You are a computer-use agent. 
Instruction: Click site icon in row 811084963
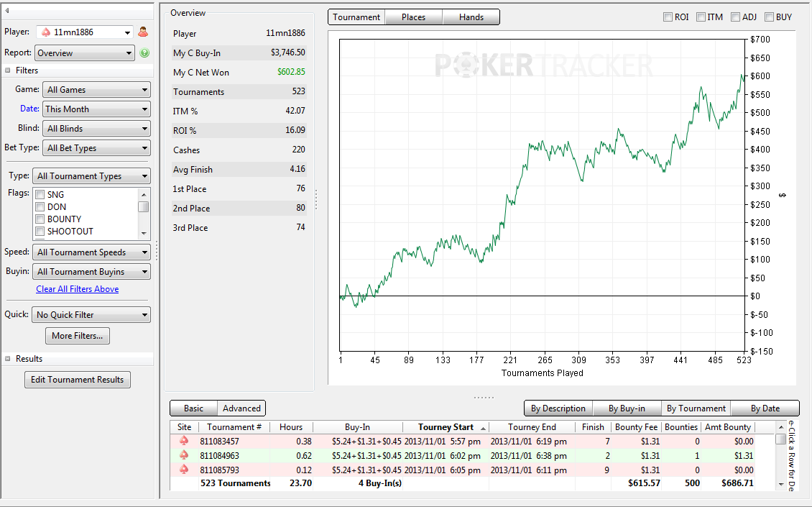184,456
